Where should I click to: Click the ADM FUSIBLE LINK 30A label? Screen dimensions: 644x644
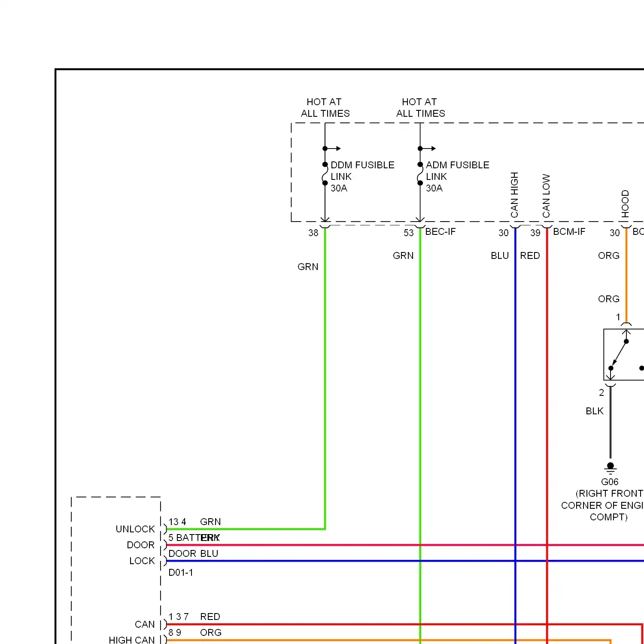coord(457,176)
